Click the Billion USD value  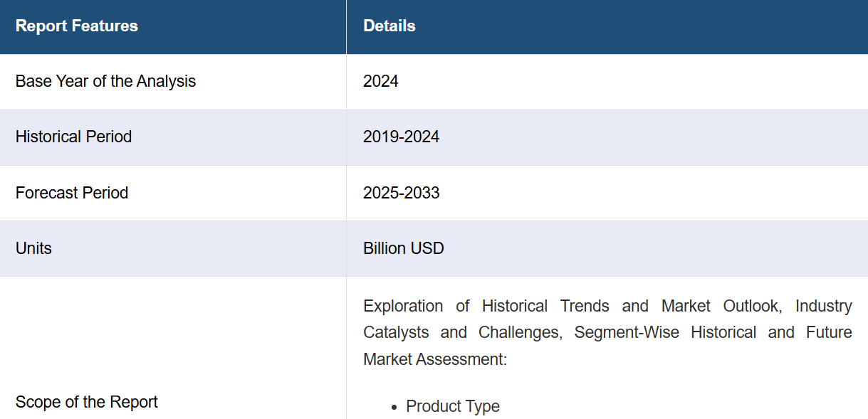[404, 248]
